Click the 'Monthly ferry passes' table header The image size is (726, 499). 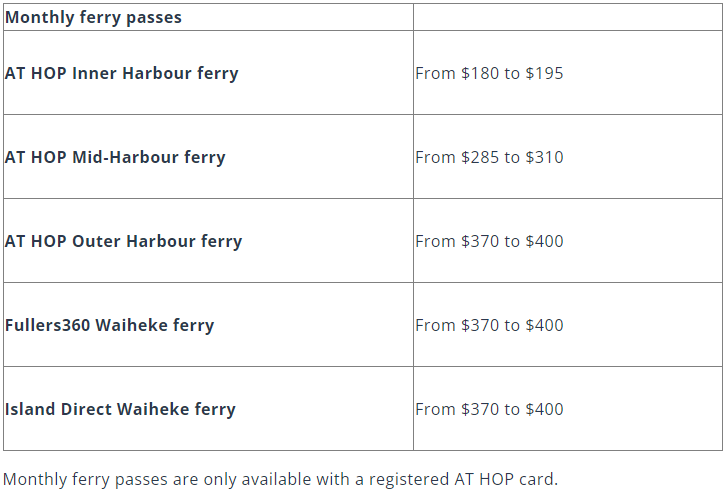pos(93,17)
